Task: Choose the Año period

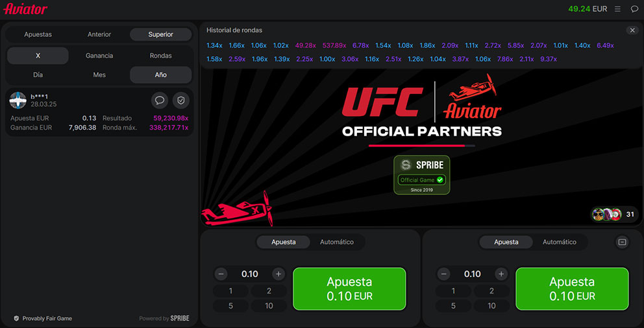Action: (160, 75)
